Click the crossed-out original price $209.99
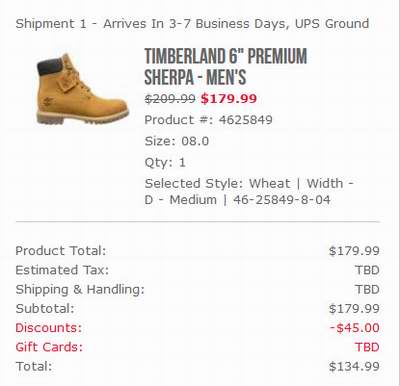Viewport: 400px width, 386px height. (170, 99)
